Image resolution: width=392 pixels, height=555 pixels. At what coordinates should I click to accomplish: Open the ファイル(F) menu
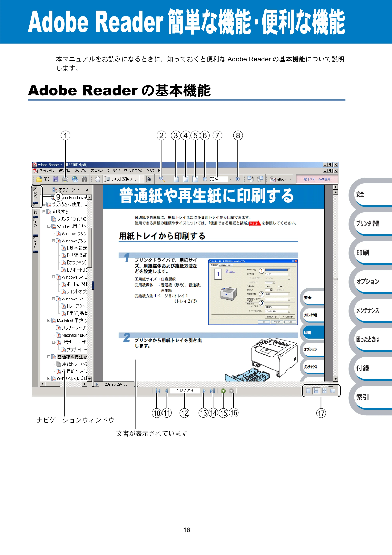[47, 170]
